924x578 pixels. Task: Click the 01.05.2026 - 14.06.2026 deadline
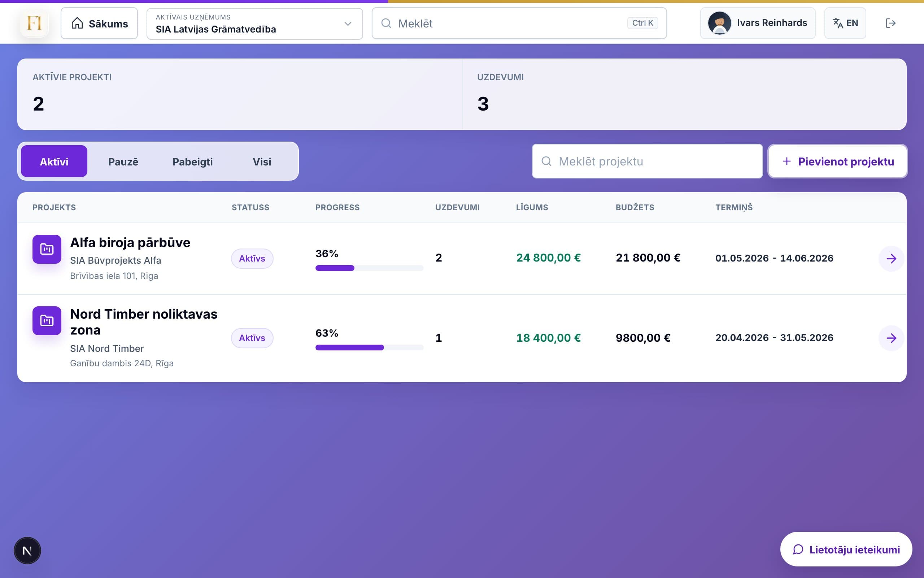click(774, 258)
